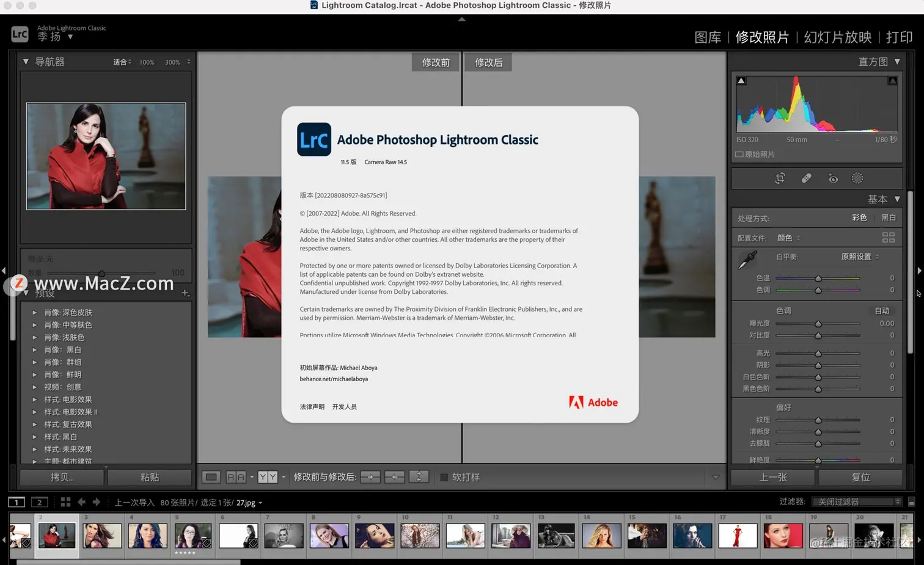Open behance.net/michaelaboya link

[334, 379]
